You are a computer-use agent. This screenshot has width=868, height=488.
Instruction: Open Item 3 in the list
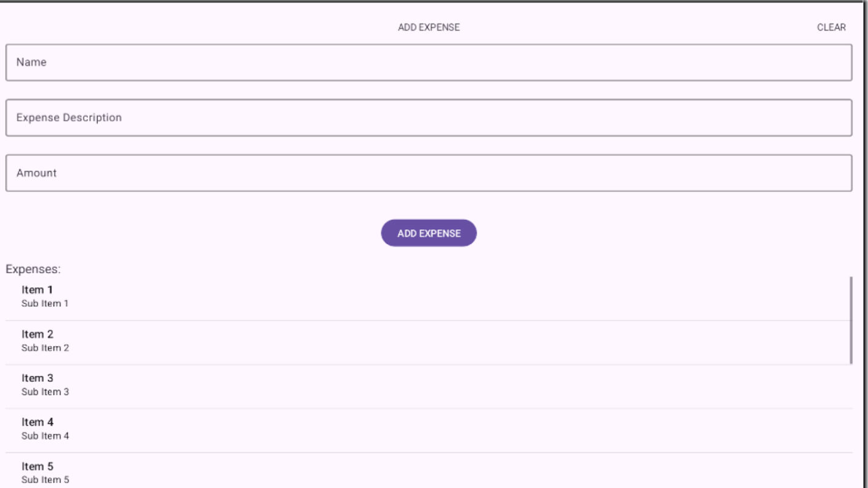[429, 387]
